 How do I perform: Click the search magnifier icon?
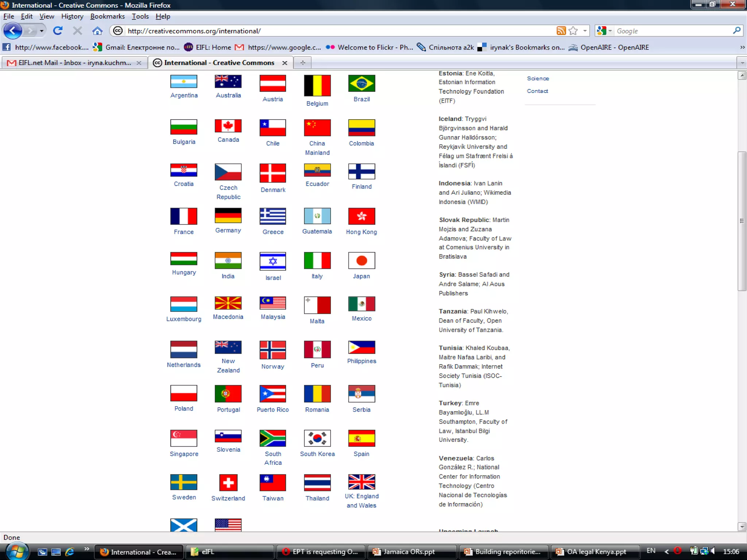coord(736,31)
